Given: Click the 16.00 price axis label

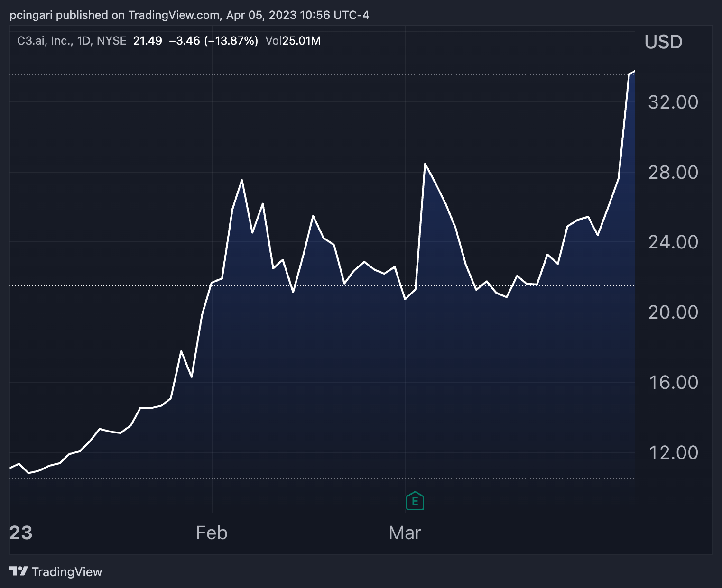Looking at the screenshot, I should [x=673, y=382].
